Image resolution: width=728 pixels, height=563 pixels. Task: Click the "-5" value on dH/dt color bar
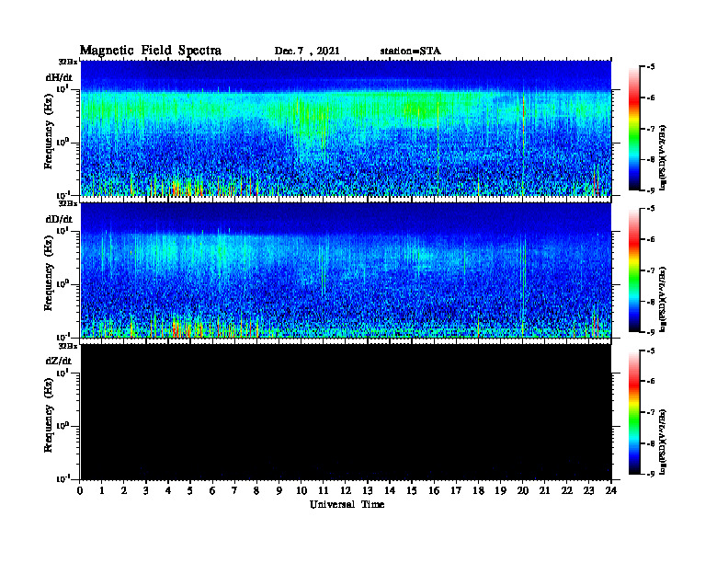[x=651, y=67]
